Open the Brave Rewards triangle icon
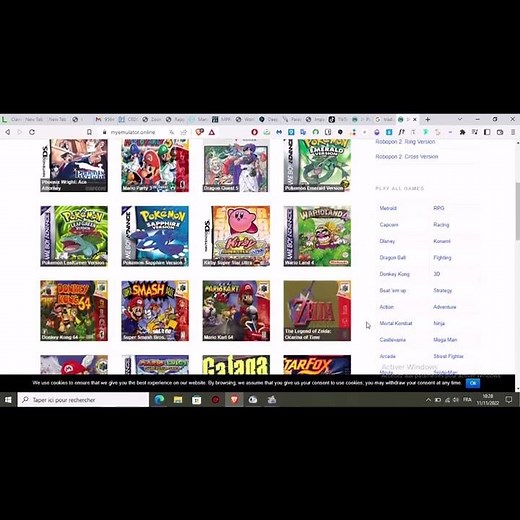Screen dimensions: 520x520 point(212,132)
